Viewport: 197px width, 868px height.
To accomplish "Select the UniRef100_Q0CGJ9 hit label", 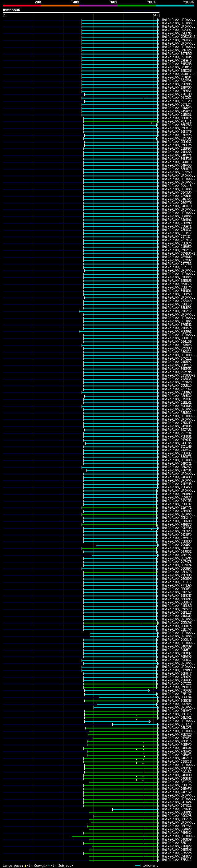I will point(177,640).
